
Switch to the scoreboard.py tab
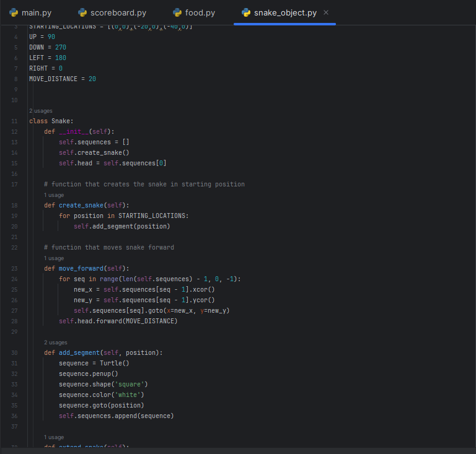click(118, 12)
